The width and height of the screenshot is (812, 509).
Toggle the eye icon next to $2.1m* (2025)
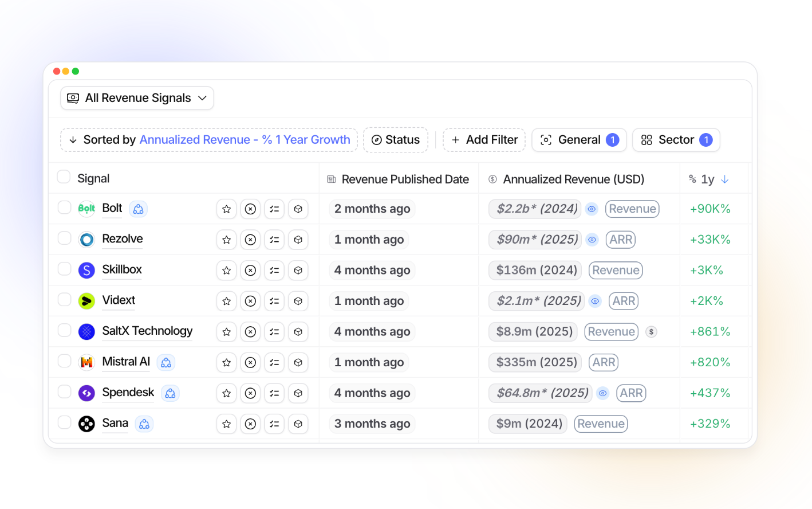tap(595, 301)
